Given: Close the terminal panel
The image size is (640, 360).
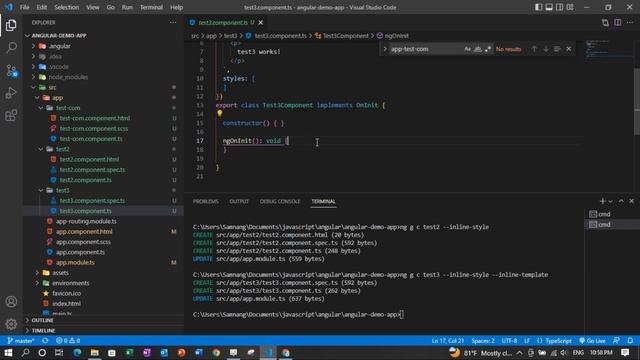Looking at the screenshot, I should [x=631, y=201].
